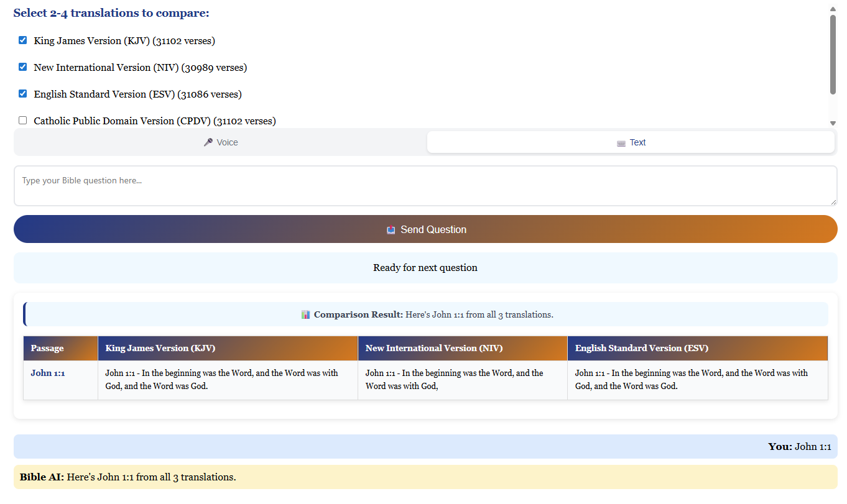Click the Comparison Result summary banner

pyautogui.click(x=425, y=314)
